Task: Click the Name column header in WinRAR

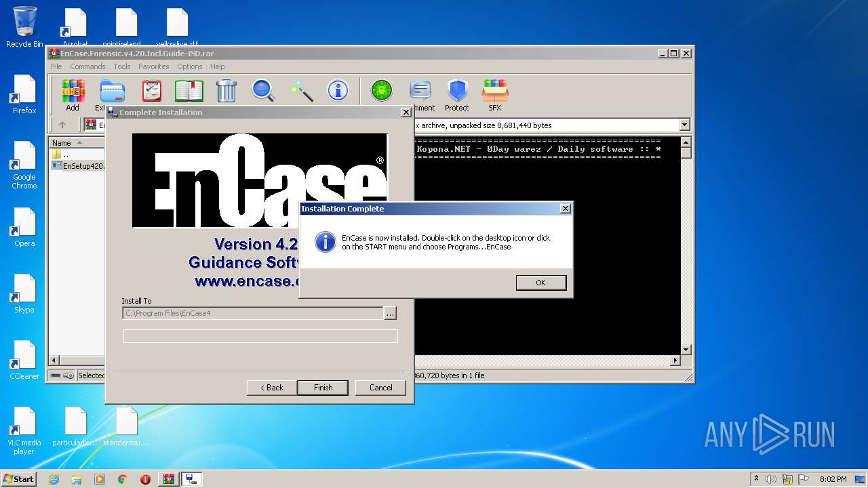Action: (x=76, y=143)
